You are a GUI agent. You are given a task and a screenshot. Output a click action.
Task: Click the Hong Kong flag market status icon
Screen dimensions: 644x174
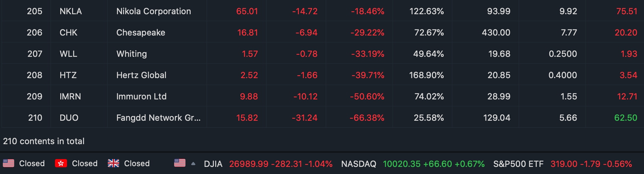pos(61,163)
